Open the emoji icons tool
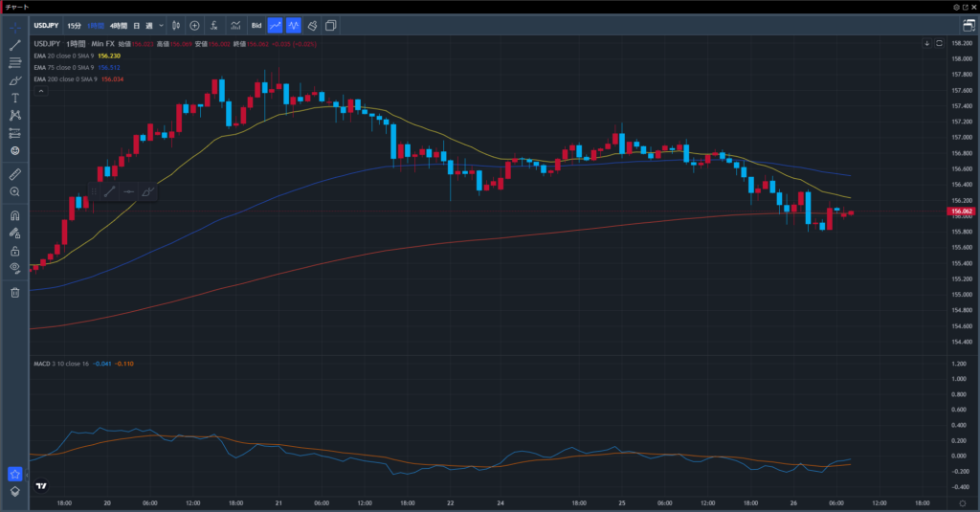 14,150
